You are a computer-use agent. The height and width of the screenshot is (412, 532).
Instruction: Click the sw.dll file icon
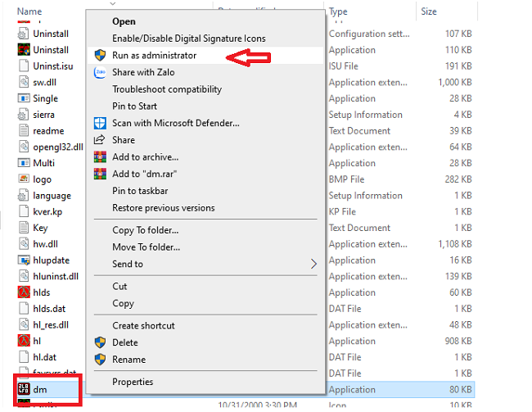(24, 82)
